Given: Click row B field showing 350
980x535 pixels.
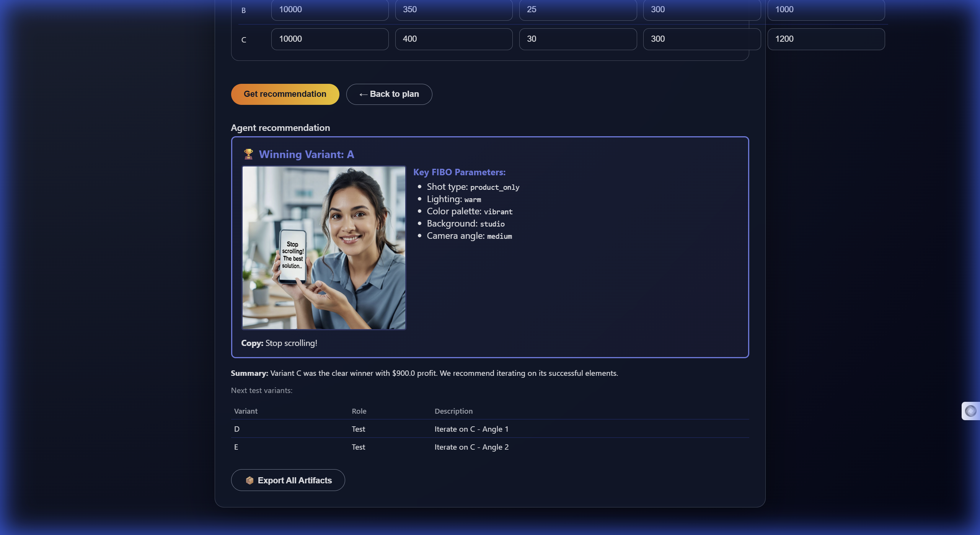Looking at the screenshot, I should tap(453, 10).
